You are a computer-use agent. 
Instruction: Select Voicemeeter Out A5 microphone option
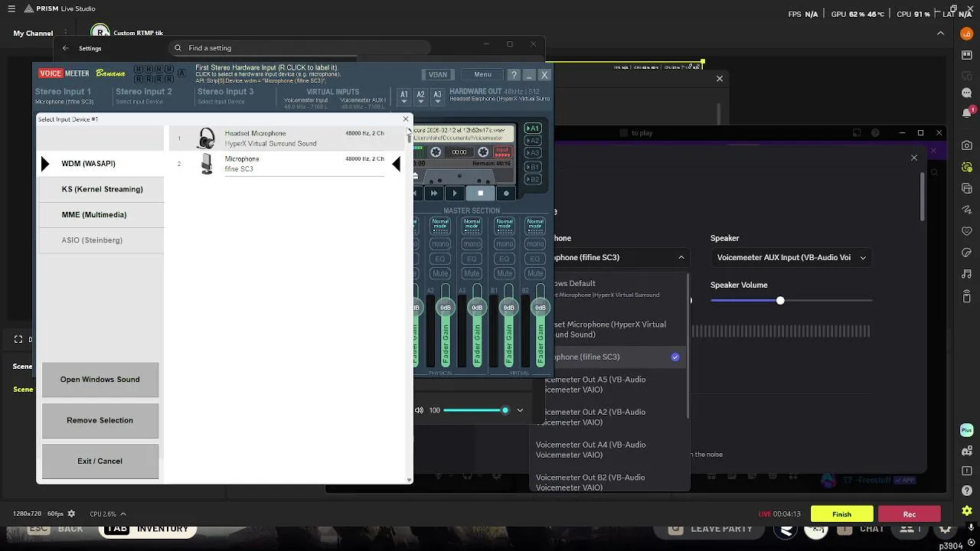[608, 385]
